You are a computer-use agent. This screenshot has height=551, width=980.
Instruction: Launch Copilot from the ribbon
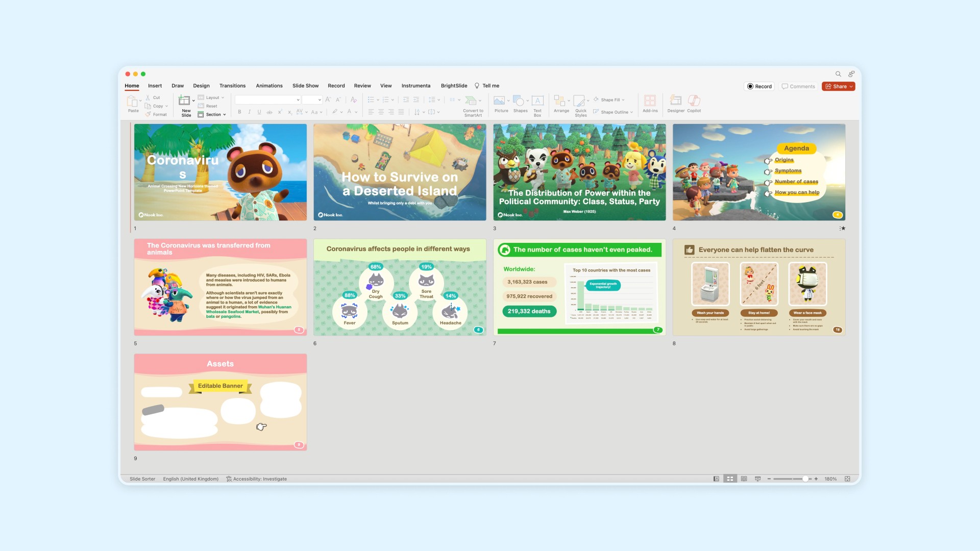(x=694, y=101)
